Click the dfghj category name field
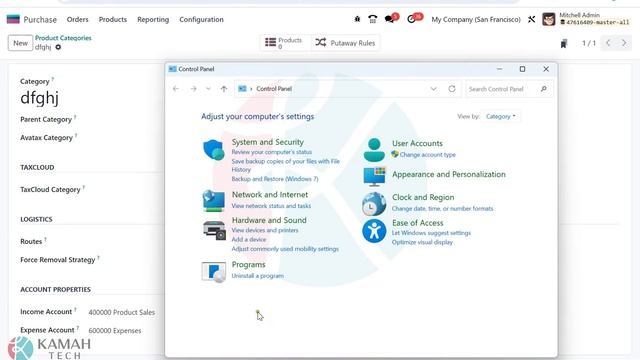 click(39, 98)
